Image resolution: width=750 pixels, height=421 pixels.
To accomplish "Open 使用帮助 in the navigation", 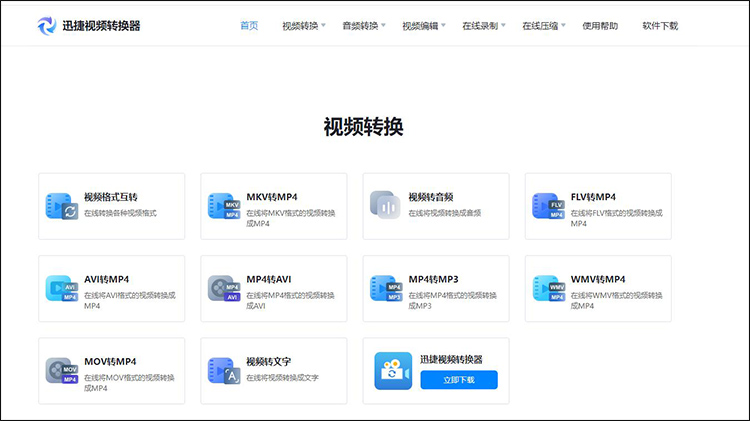I will (x=600, y=26).
